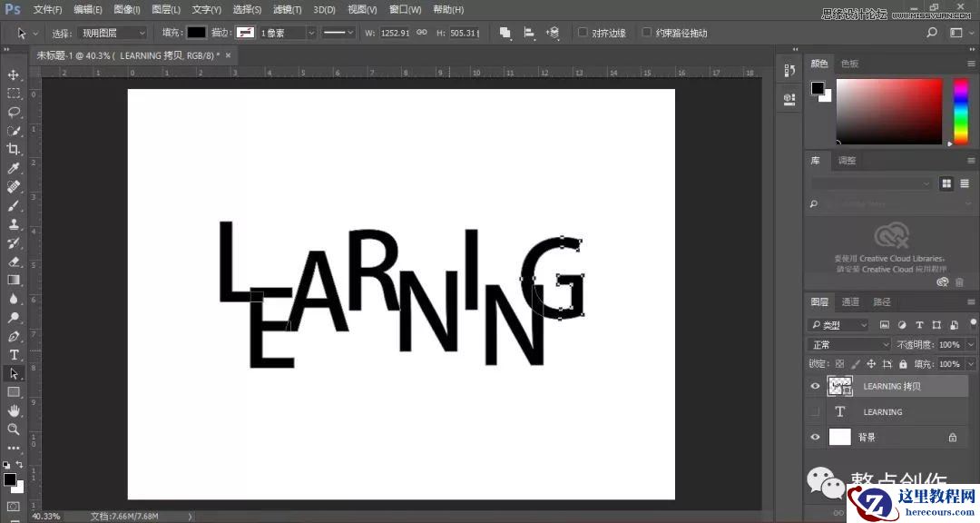The width and height of the screenshot is (980, 523).
Task: Link width and height chain icon
Action: click(422, 33)
